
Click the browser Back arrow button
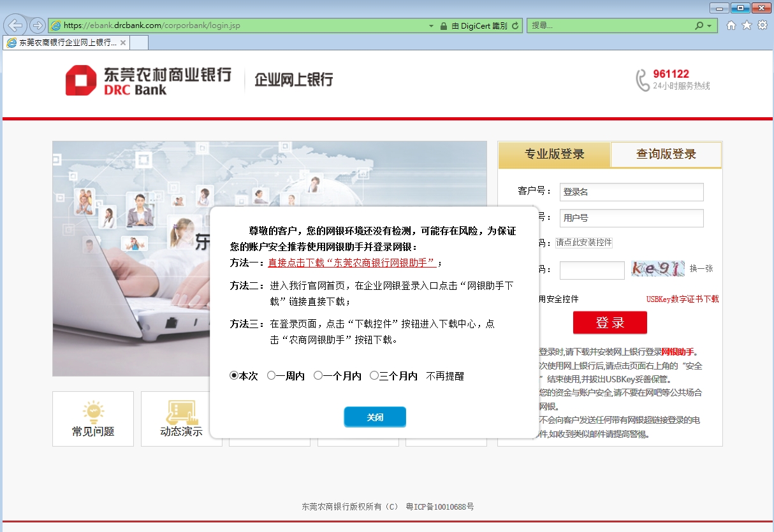point(15,25)
